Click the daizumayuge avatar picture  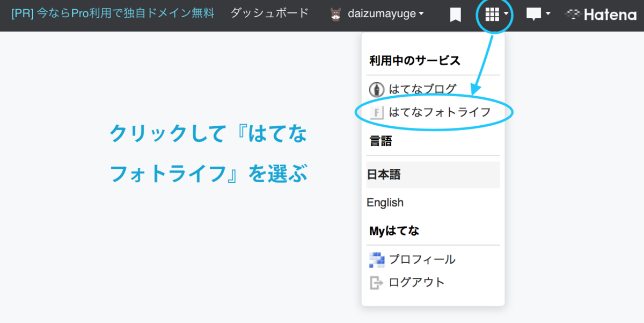(x=336, y=14)
